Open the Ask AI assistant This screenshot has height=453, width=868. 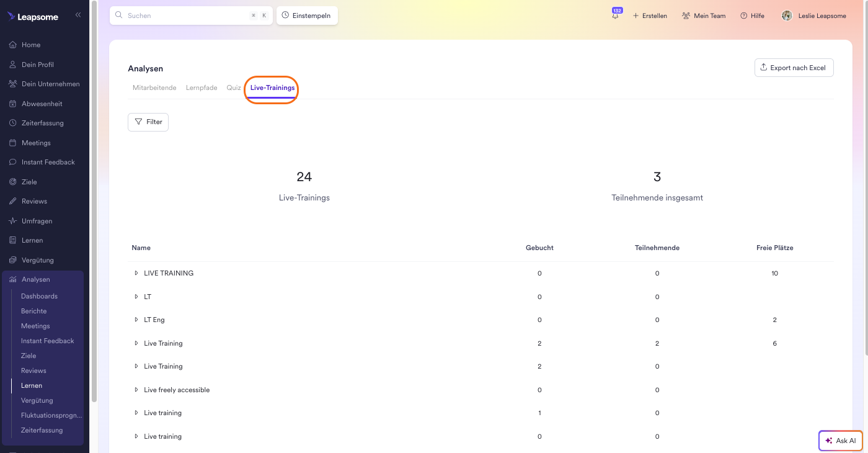(x=840, y=441)
